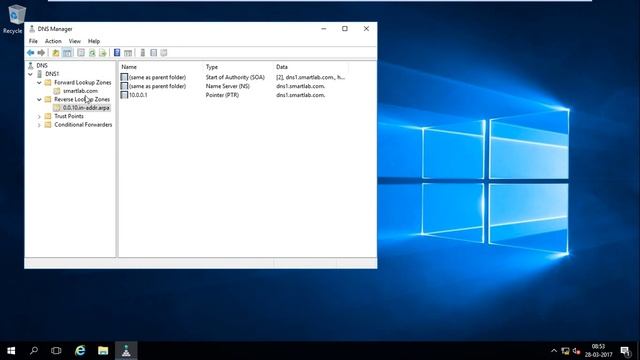Select the 0.0.10.in-addr.arpa zone
Viewport: 640px width, 360px height.
pos(86,108)
